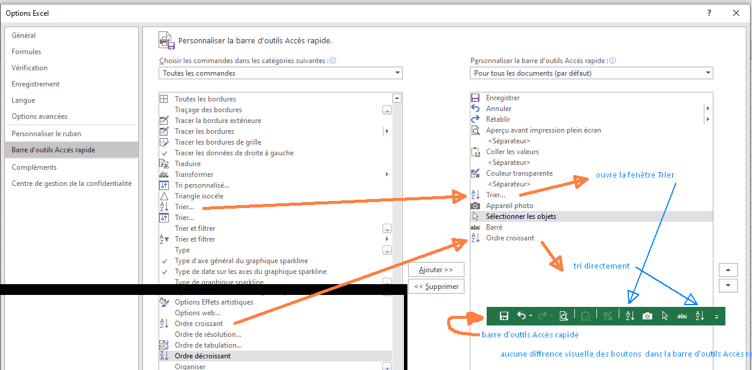Select the Triangle isocèle shape icon
Viewport: 752px width, 370px height.
tap(164, 196)
